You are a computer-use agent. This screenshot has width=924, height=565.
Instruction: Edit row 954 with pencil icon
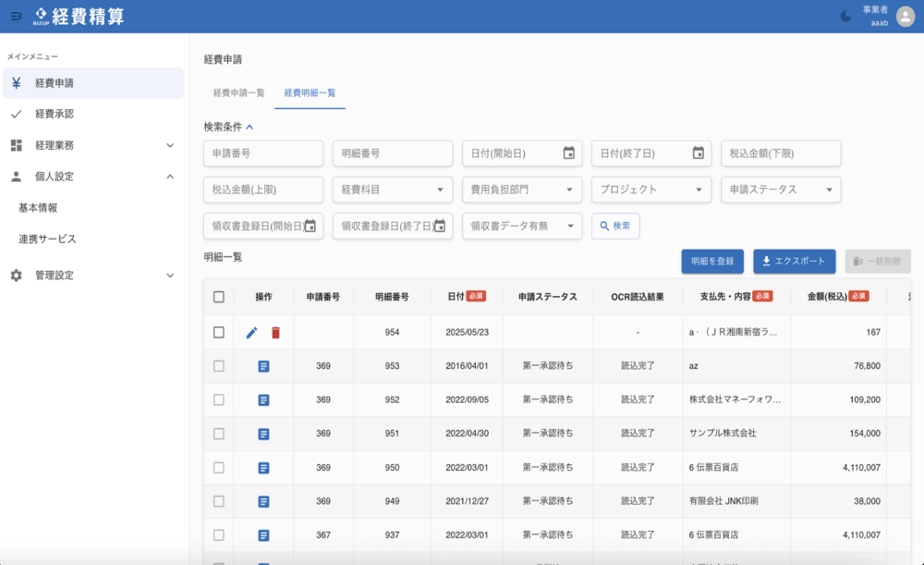251,333
